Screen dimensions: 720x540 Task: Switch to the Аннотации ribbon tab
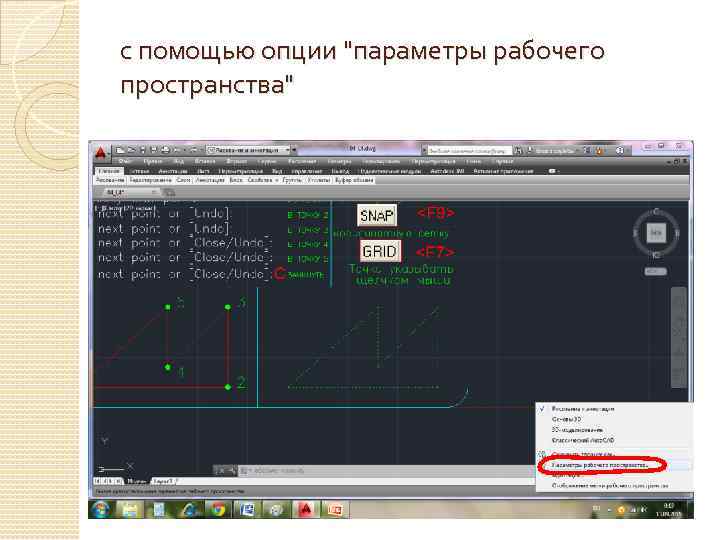(x=173, y=171)
